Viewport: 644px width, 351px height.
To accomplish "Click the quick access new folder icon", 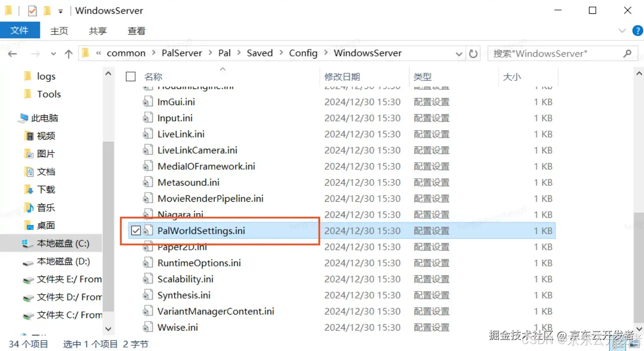I will 47,10.
